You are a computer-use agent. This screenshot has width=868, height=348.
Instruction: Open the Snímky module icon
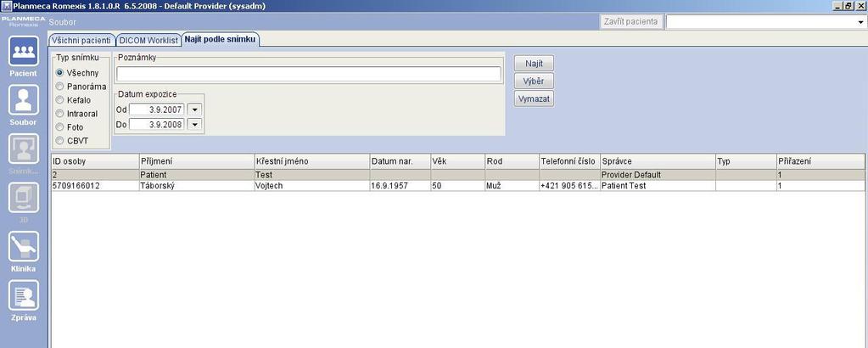[x=23, y=149]
